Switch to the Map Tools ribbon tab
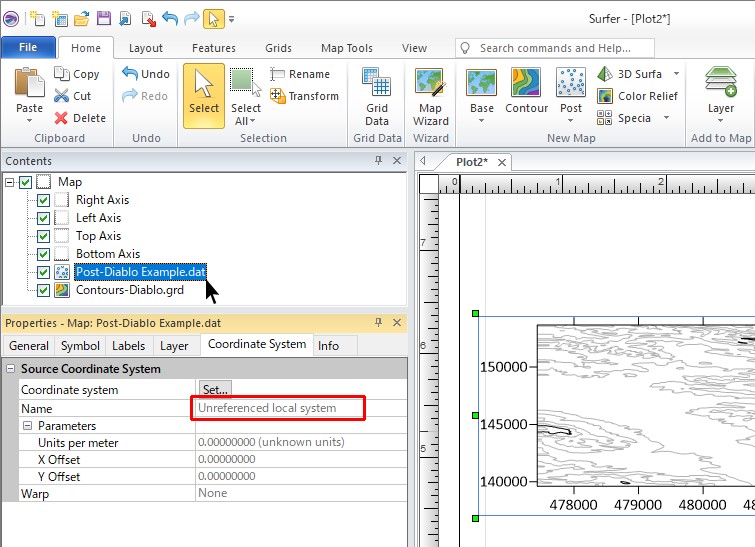This screenshot has width=755, height=547. pyautogui.click(x=347, y=48)
